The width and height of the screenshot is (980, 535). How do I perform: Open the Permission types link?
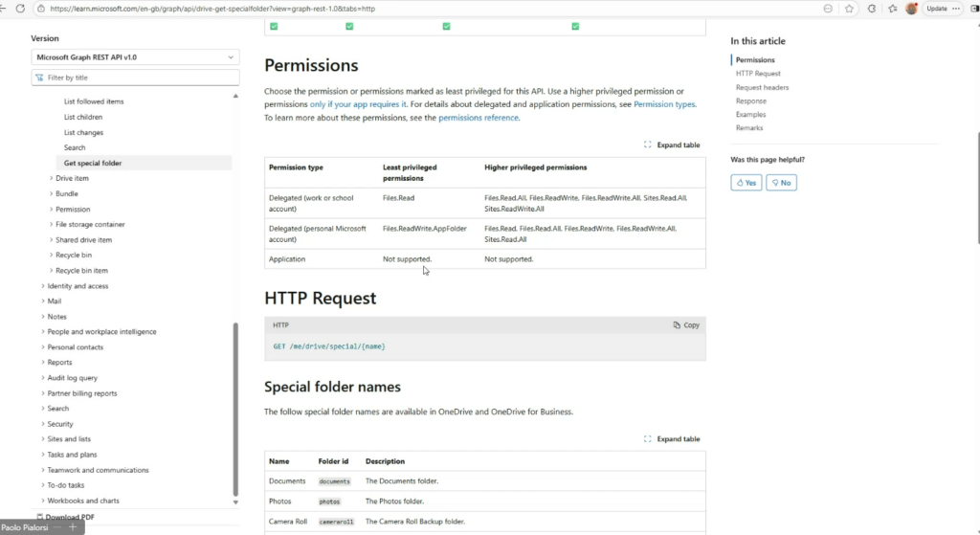664,104
